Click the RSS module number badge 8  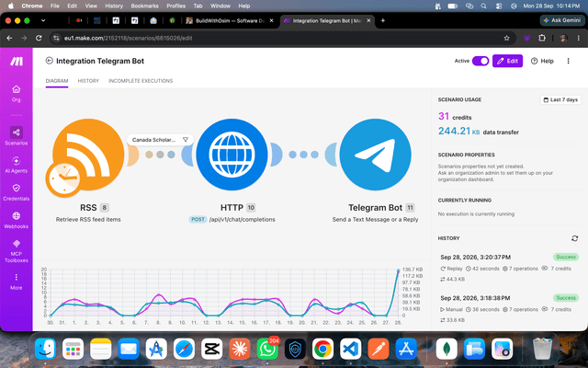point(104,208)
